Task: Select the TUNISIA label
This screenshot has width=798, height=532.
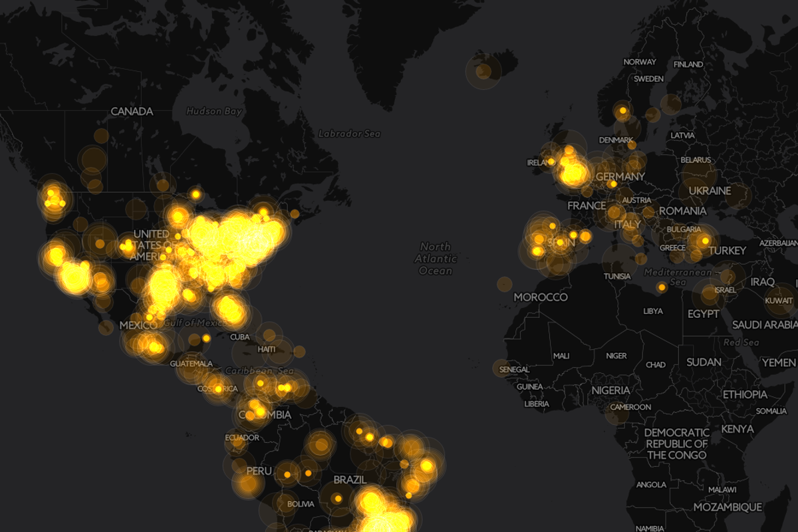Action: pos(617,276)
